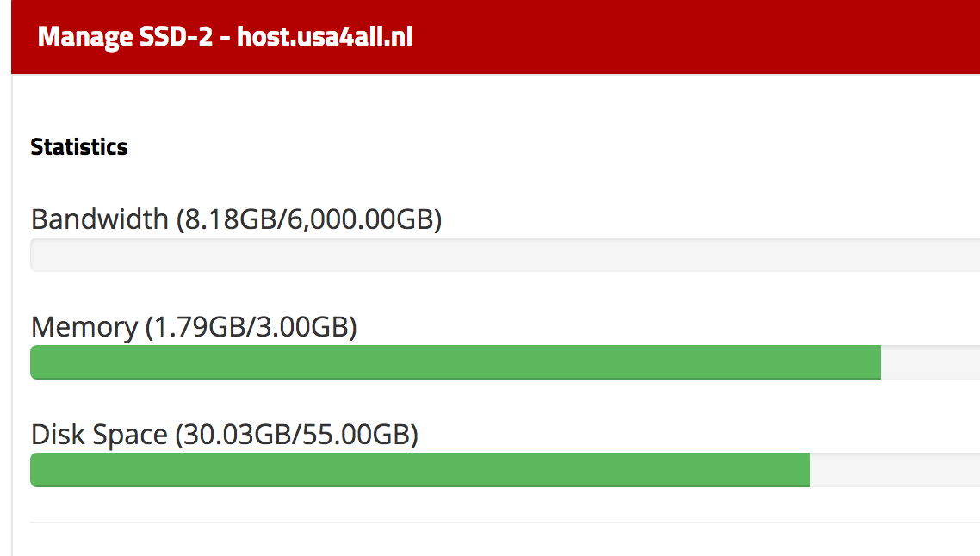
Task: Click the horizontal divider below Disk Space
Action: [x=505, y=522]
